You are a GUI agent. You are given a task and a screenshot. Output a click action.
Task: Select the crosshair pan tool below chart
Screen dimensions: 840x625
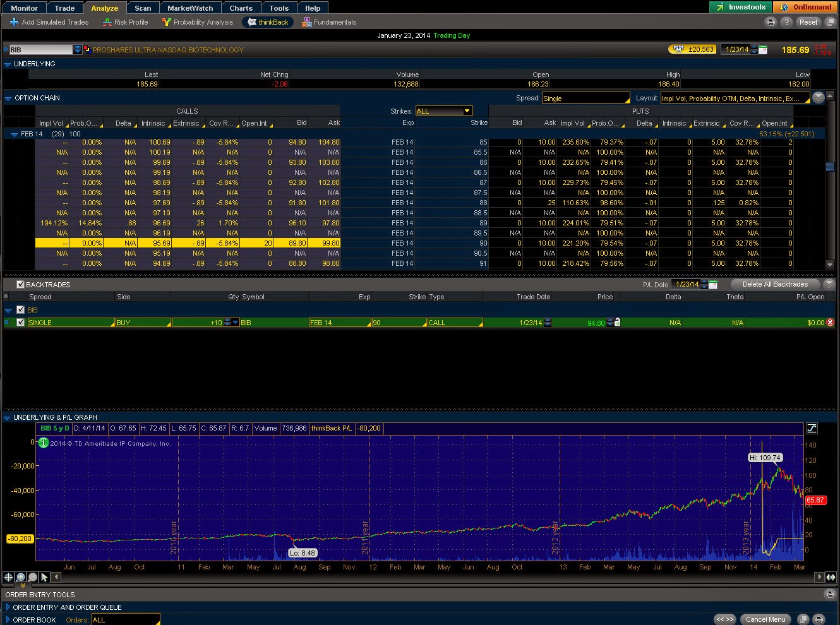click(9, 577)
